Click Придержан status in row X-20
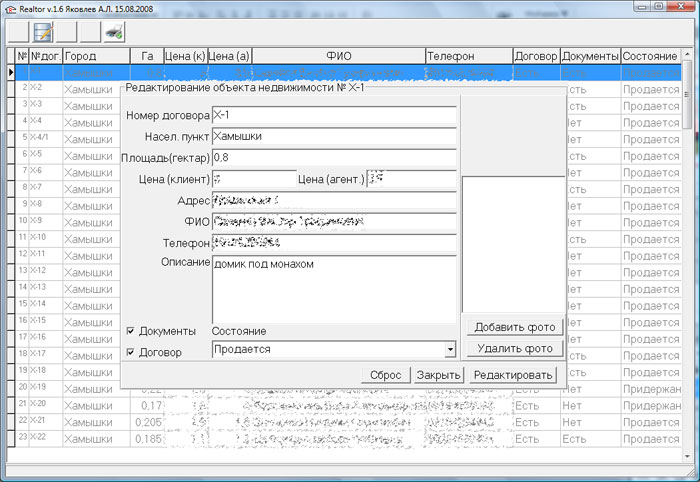The image size is (700, 482). pyautogui.click(x=652, y=406)
